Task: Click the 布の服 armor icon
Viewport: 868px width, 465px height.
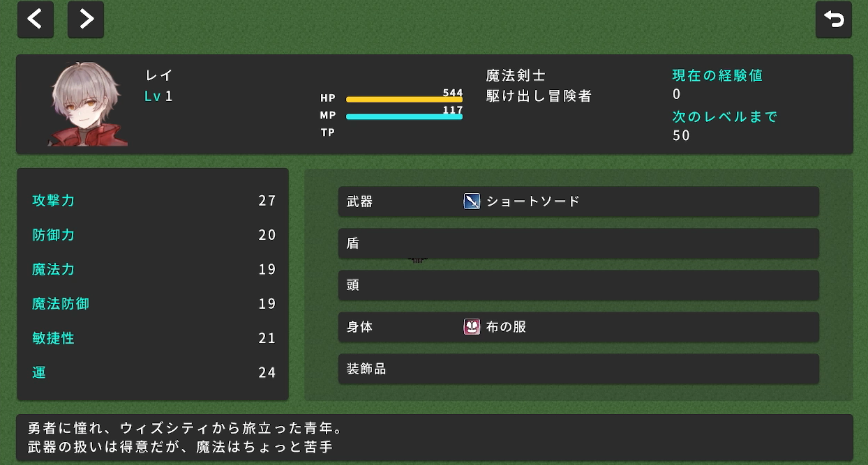Action: (472, 327)
